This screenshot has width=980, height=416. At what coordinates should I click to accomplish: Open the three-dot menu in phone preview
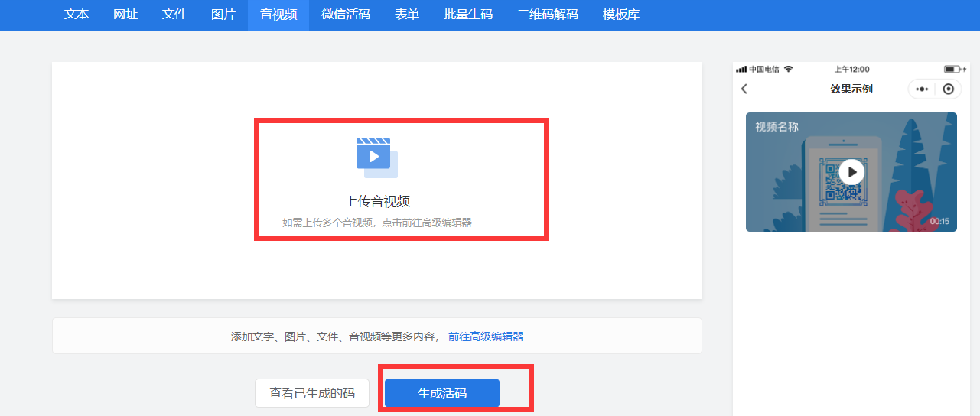(x=922, y=89)
